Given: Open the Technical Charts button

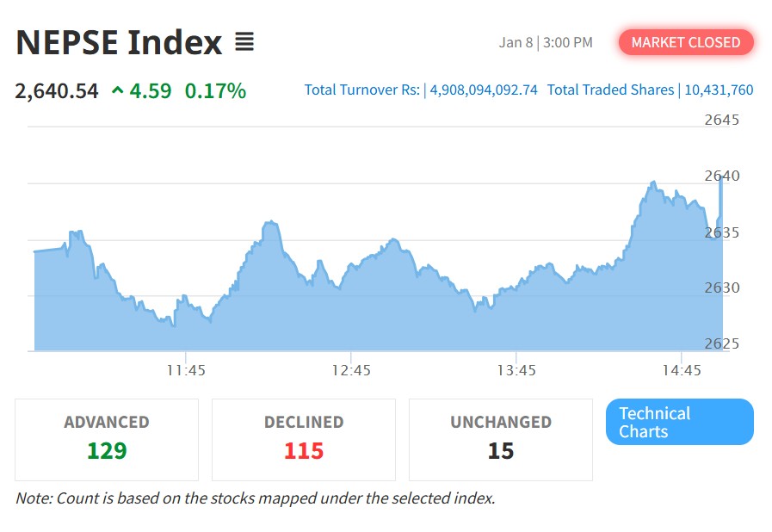Looking at the screenshot, I should (x=679, y=422).
